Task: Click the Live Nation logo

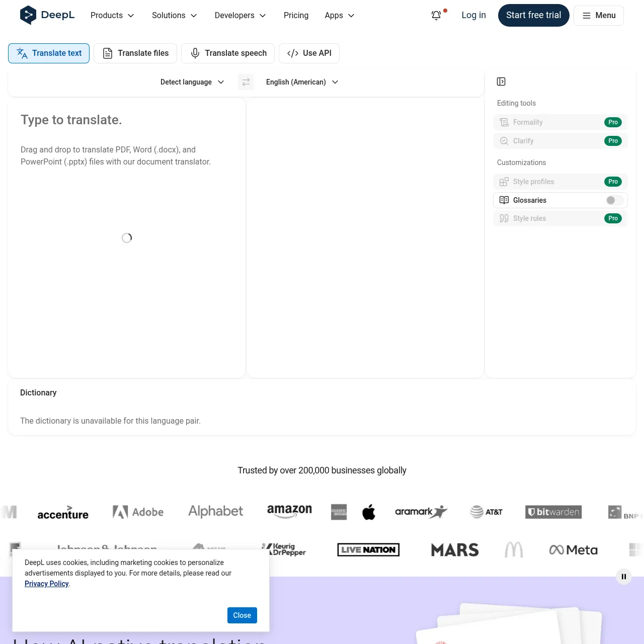Action: point(368,550)
